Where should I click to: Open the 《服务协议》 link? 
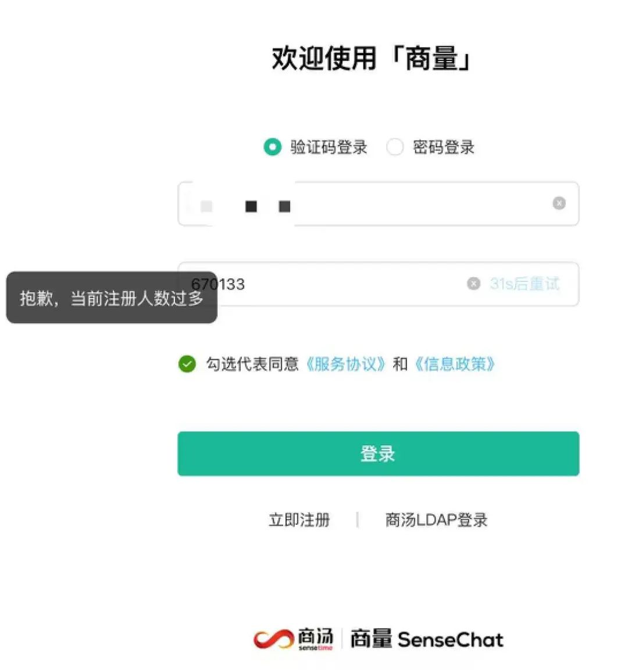[345, 364]
